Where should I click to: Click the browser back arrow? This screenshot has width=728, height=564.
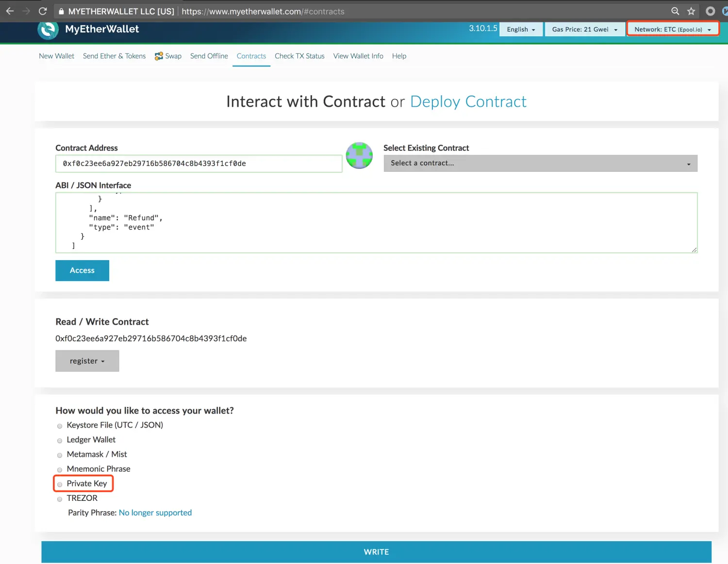[10, 11]
